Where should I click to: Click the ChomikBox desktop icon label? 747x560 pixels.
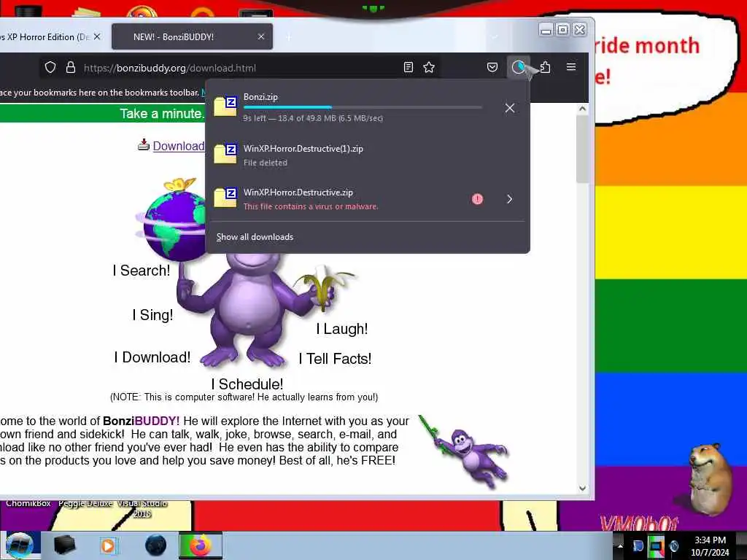coord(28,503)
